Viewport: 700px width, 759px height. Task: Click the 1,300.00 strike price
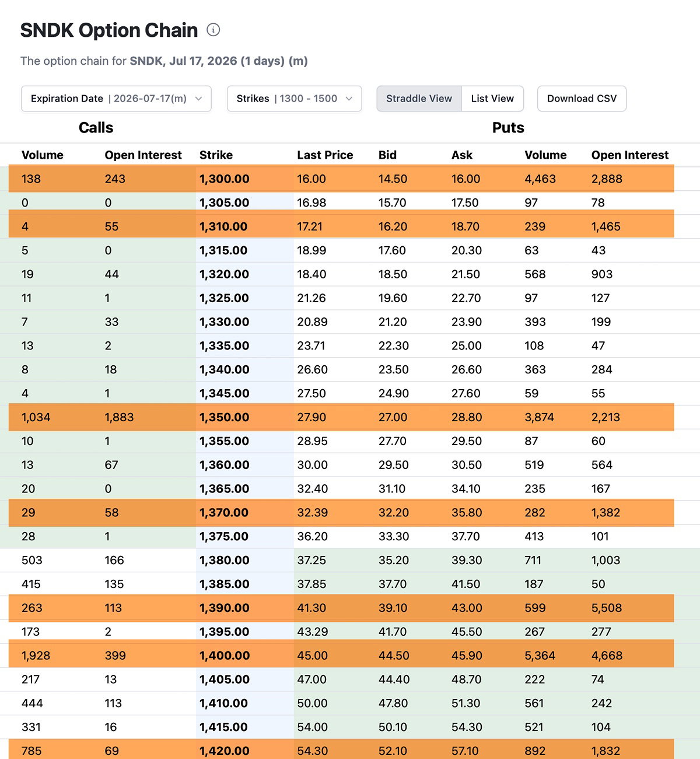(x=225, y=179)
